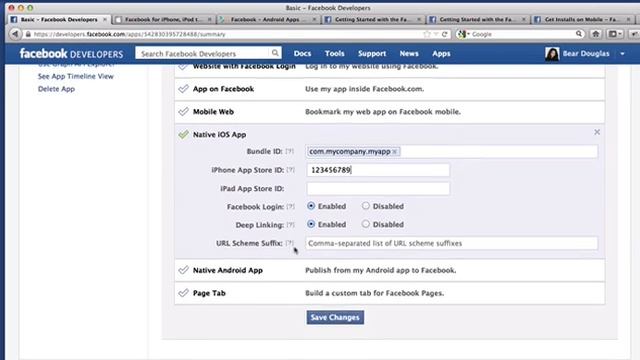Screen dimensions: 640x360
Task: Click the help icon next to Deep Linking
Action: [x=290, y=224]
